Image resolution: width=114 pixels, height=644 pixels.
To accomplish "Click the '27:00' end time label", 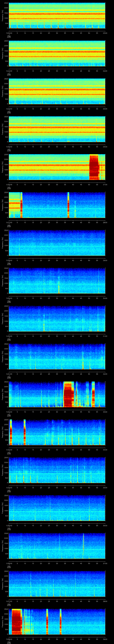I will pos(105,185).
